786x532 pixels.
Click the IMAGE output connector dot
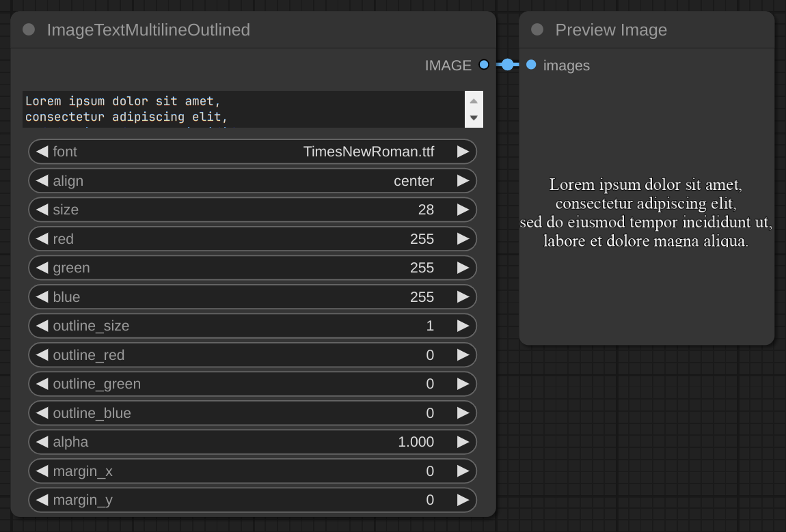pyautogui.click(x=484, y=65)
